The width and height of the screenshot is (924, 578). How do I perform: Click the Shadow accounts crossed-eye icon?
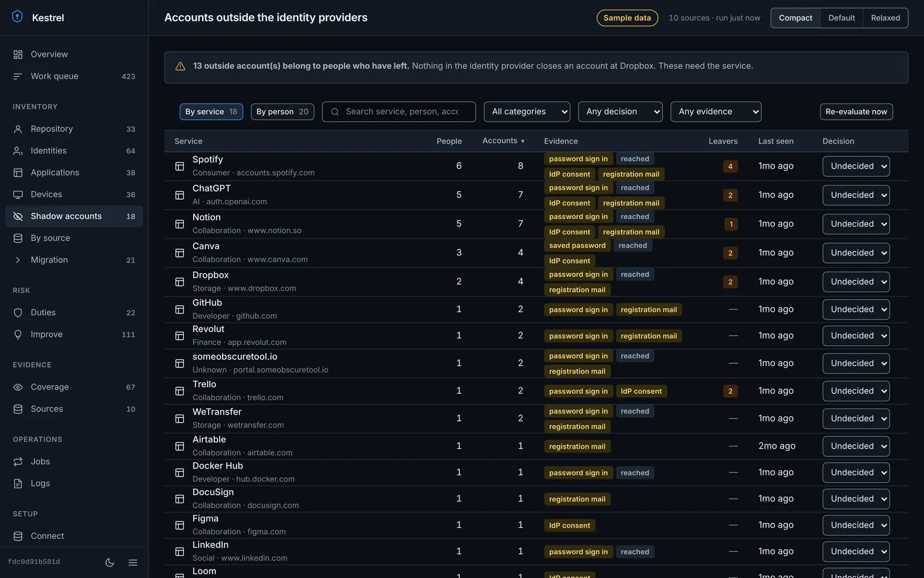[18, 216]
